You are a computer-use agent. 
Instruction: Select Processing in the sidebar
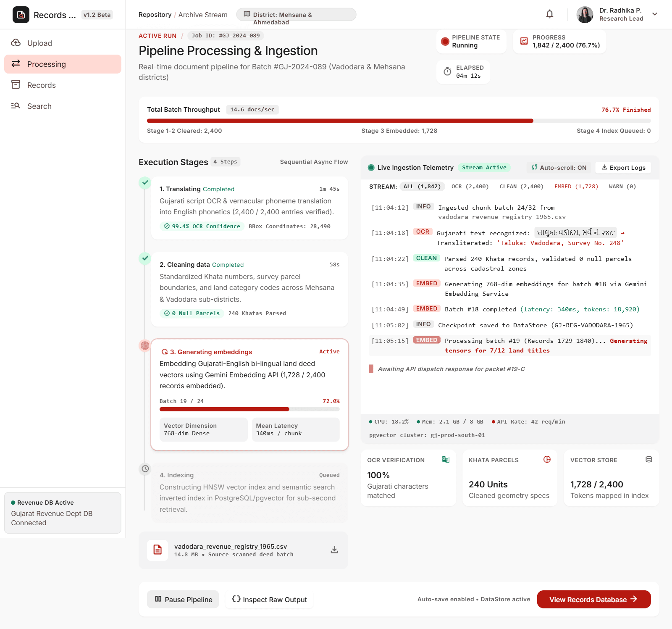[63, 64]
